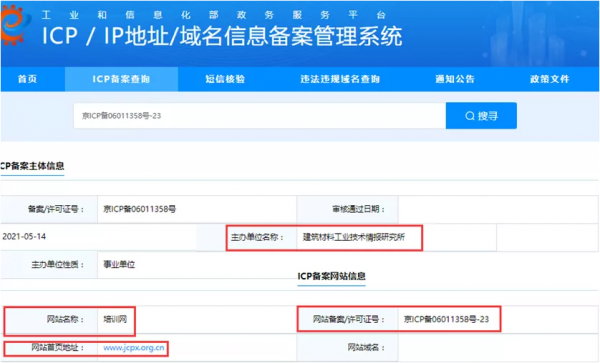600x363 pixels.
Task: Select the website record number 京ICP备06011358号-23 cell
Action: 446,319
